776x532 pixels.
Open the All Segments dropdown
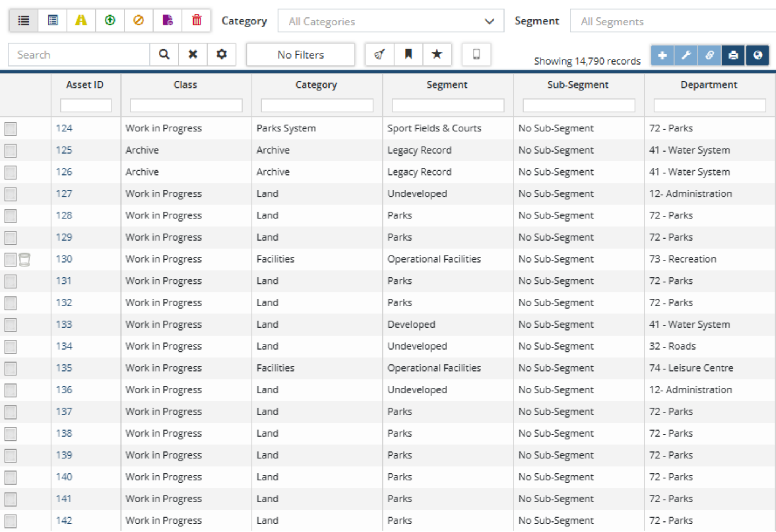tap(673, 21)
